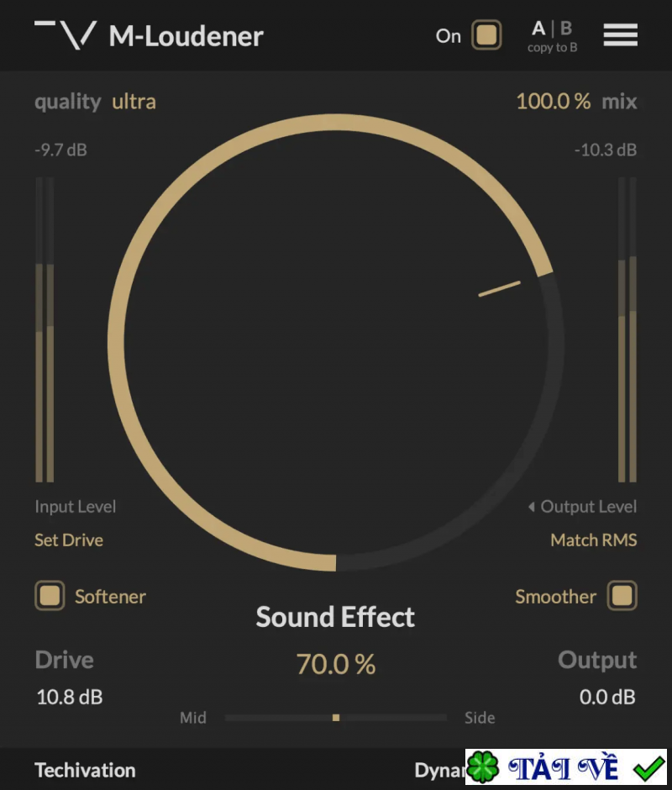Select preset slot B
672x790 pixels.
point(565,29)
